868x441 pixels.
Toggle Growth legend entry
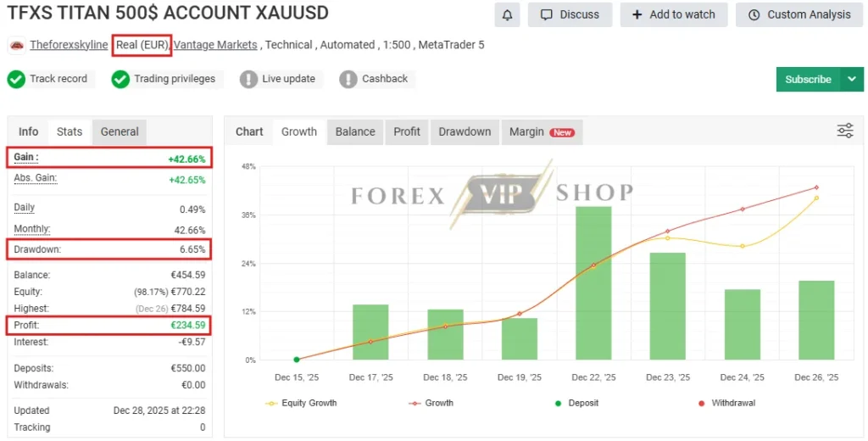431,403
